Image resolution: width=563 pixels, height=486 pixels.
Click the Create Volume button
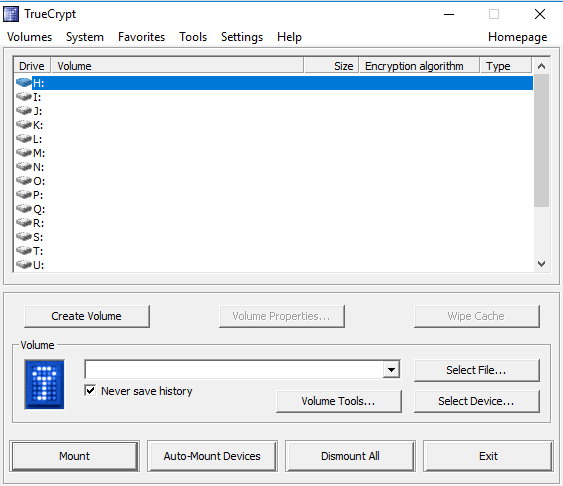click(x=87, y=316)
